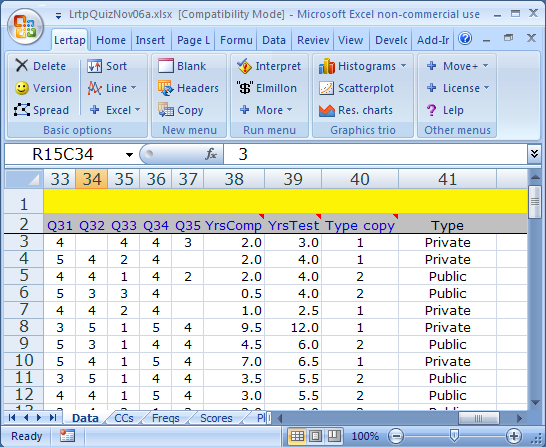The image size is (546, 447).
Task: Click the YrsComp header cell
Action: (x=234, y=225)
